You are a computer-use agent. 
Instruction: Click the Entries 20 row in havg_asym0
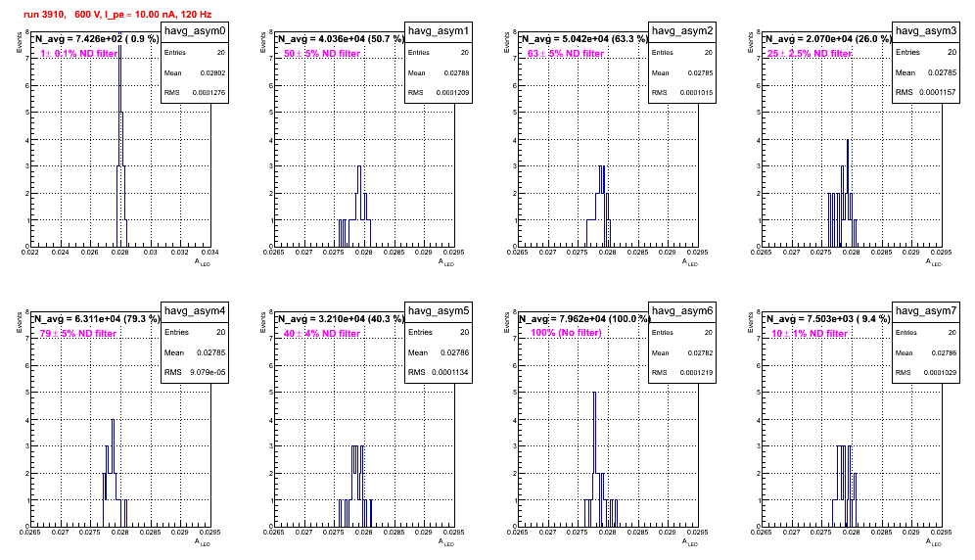point(195,53)
